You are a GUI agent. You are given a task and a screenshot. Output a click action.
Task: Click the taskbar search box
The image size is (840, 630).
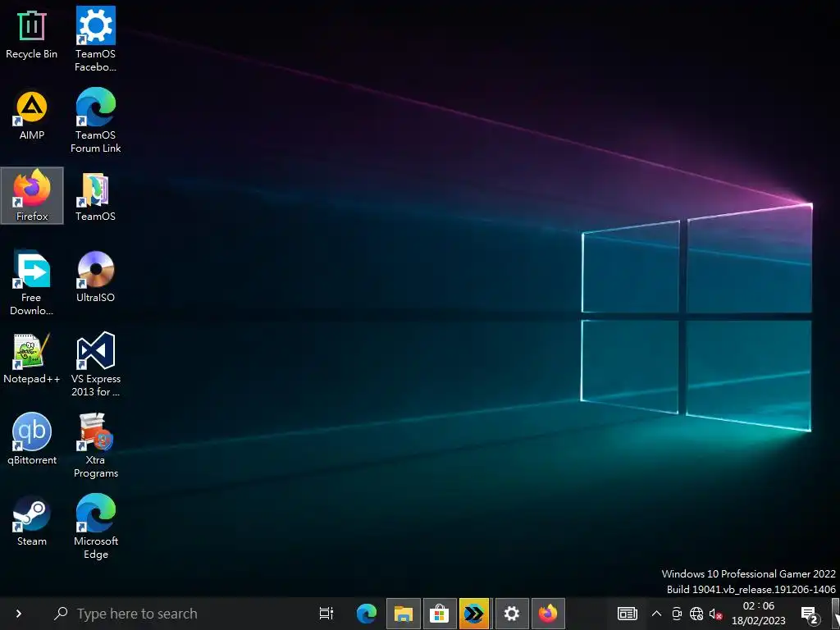[x=177, y=614]
